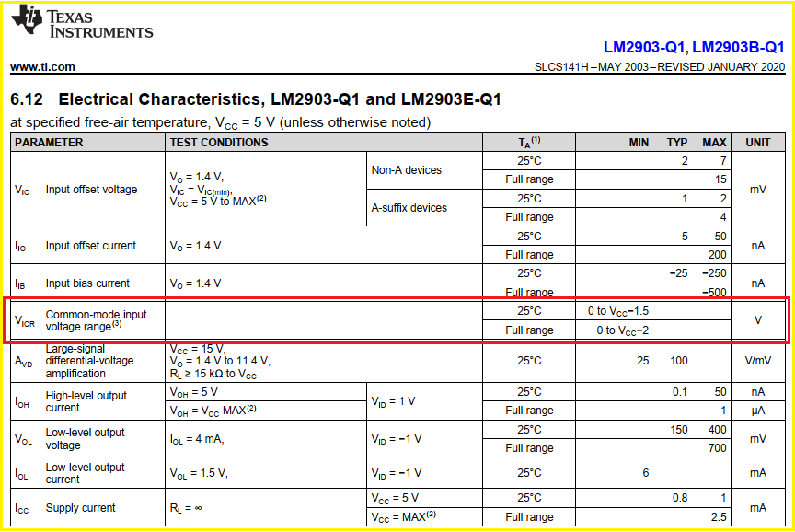795x532 pixels.
Task: Select the UNIT column header
Action: tap(758, 143)
